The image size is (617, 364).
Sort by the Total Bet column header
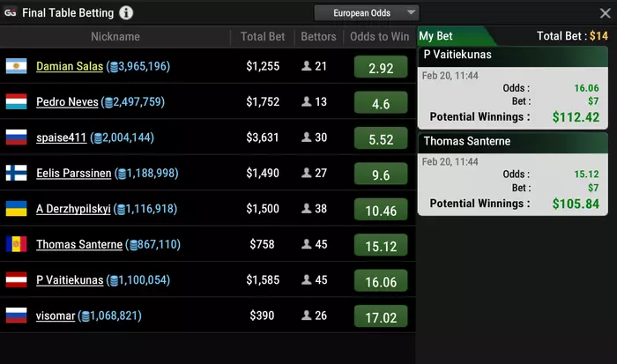click(x=263, y=37)
